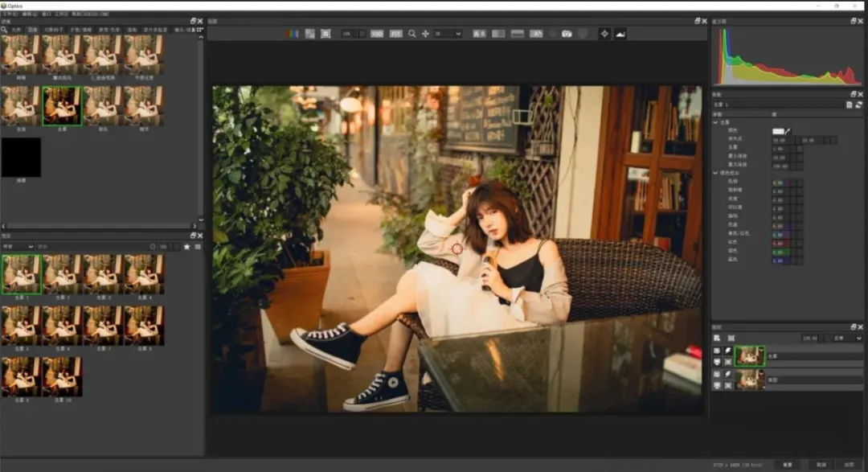Select the pan move tool in viewer toolbar
The width and height of the screenshot is (868, 472).
425,34
